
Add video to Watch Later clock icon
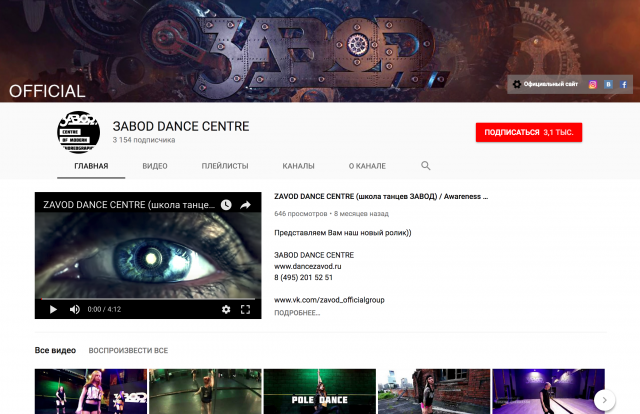coord(226,205)
